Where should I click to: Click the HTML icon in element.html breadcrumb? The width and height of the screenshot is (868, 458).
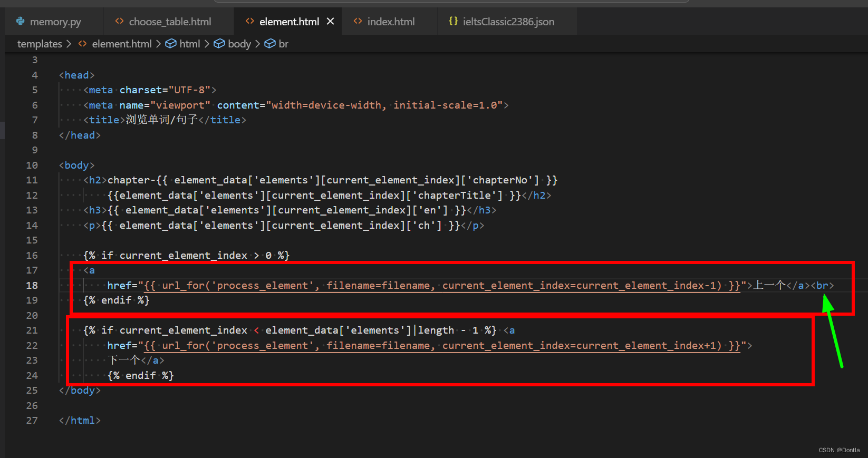82,44
